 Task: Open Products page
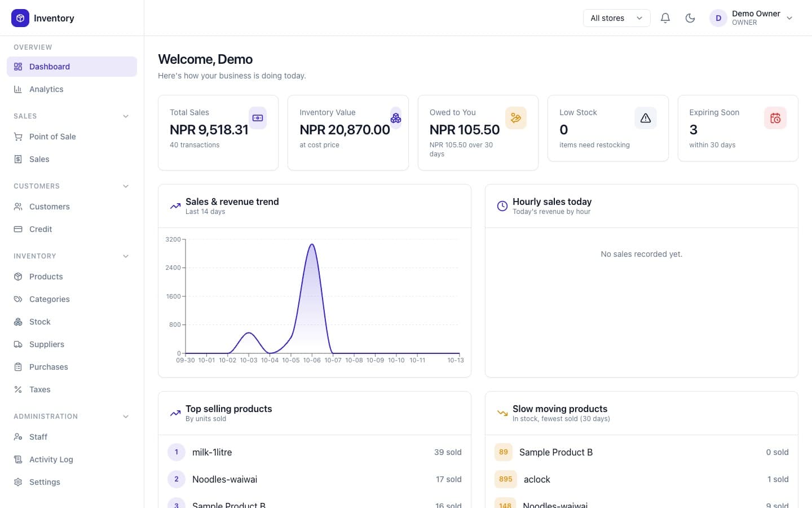(72, 277)
